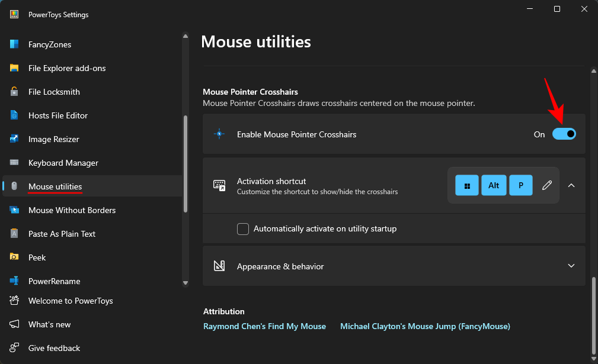Click the FancyZones sidebar icon
Screen dimensions: 598x364
pyautogui.click(x=14, y=44)
